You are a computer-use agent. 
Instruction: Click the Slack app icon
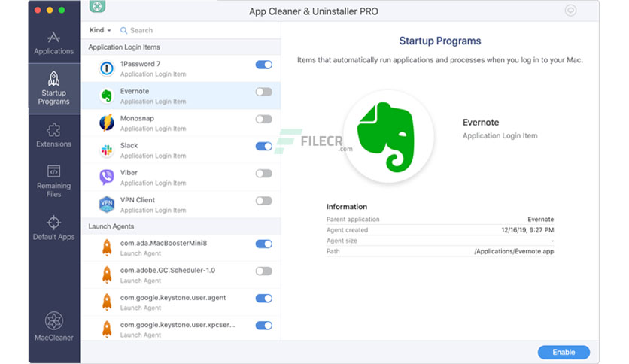pyautogui.click(x=107, y=150)
